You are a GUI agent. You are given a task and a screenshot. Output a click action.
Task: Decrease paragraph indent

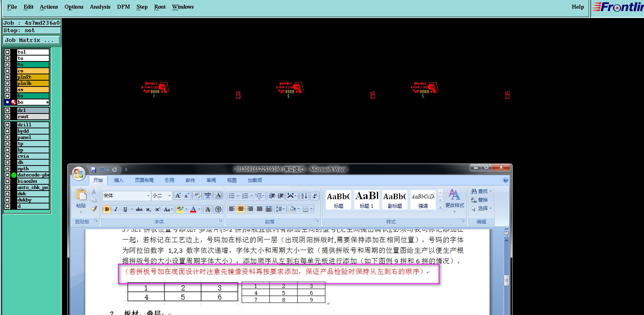272,196
